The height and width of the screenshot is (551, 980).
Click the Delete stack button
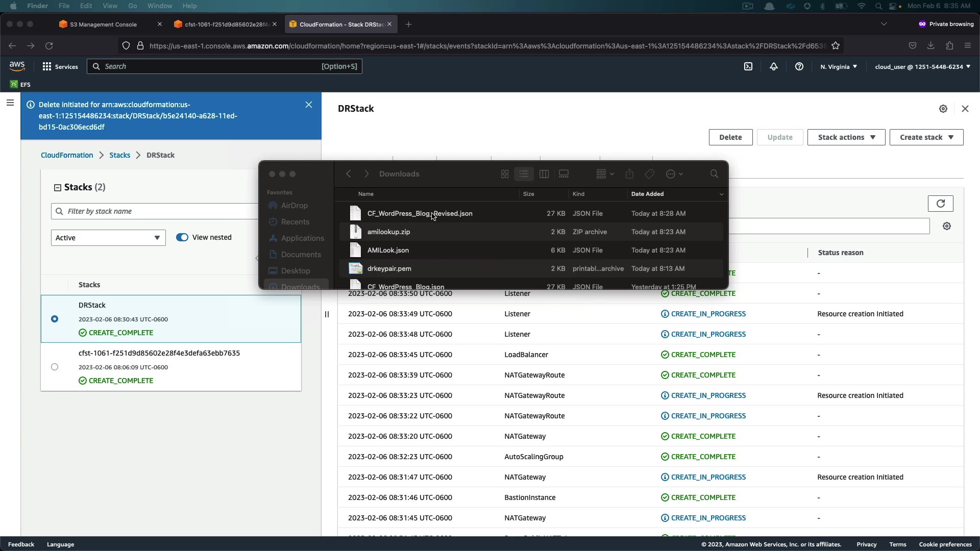tap(730, 137)
